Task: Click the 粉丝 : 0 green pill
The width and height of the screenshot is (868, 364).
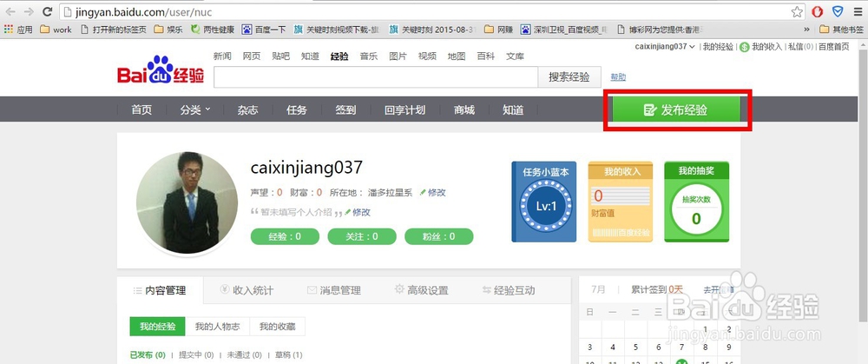Action: pos(439,236)
